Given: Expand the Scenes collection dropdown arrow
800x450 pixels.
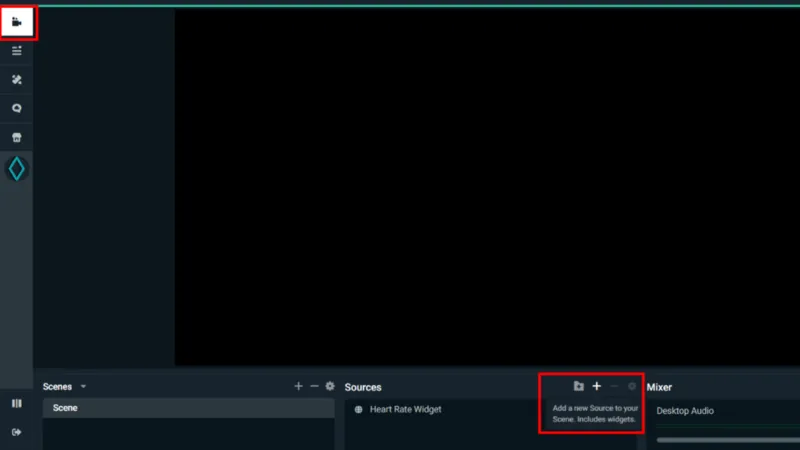Looking at the screenshot, I should [x=83, y=387].
